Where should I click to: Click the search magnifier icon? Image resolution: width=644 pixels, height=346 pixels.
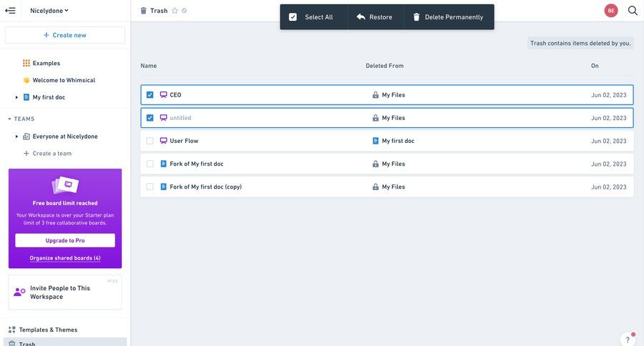pyautogui.click(x=633, y=11)
